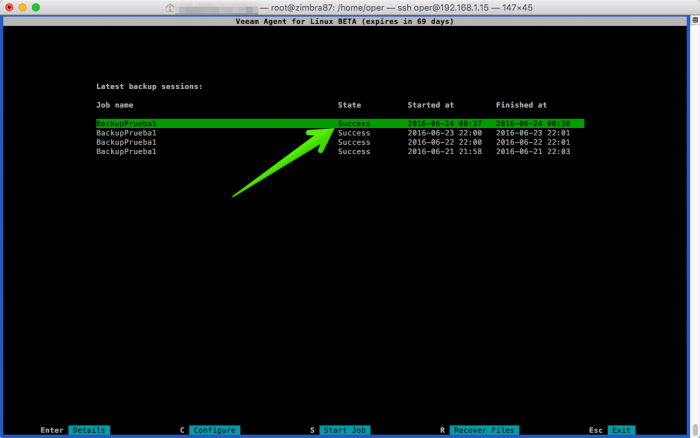Click the terminal vertical scrollbar thumb
This screenshot has width=700, height=438.
tap(695, 430)
